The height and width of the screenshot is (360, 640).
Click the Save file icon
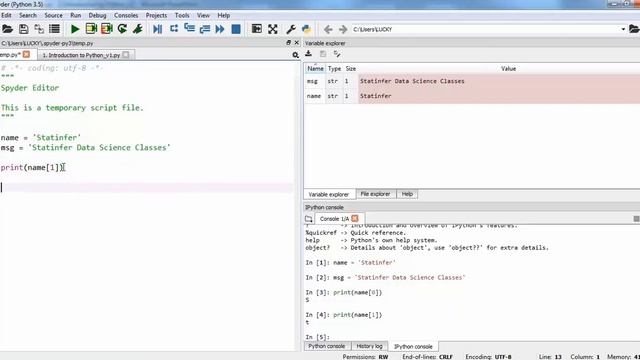(24, 29)
